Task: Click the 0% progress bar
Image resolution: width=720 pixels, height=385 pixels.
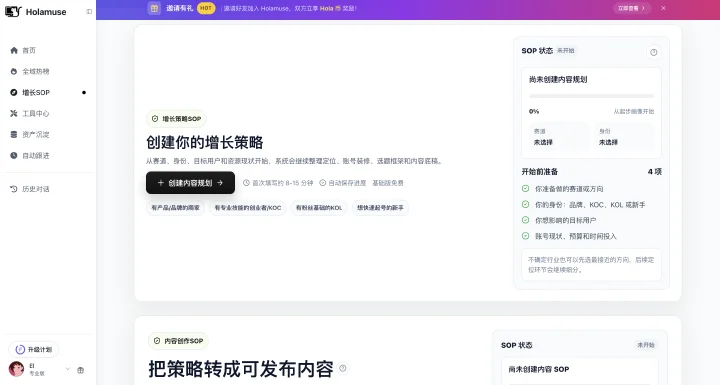Action: click(591, 96)
